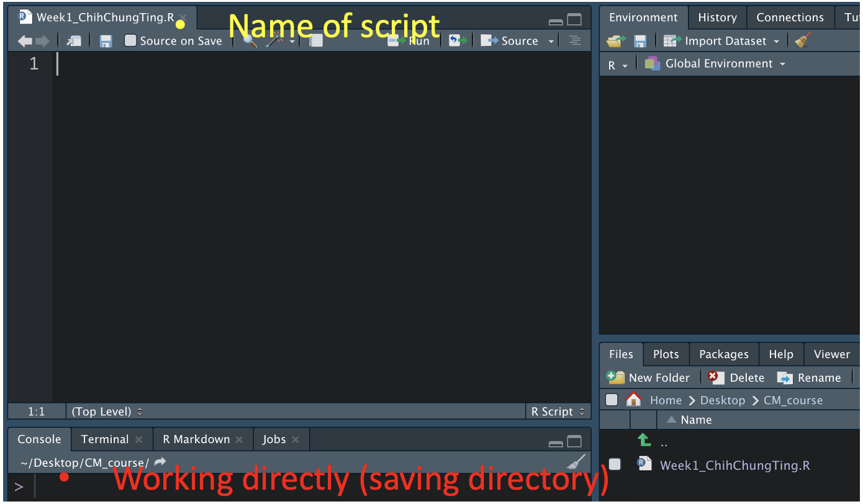The width and height of the screenshot is (863, 504).
Task: Switch to the History tab
Action: click(717, 17)
